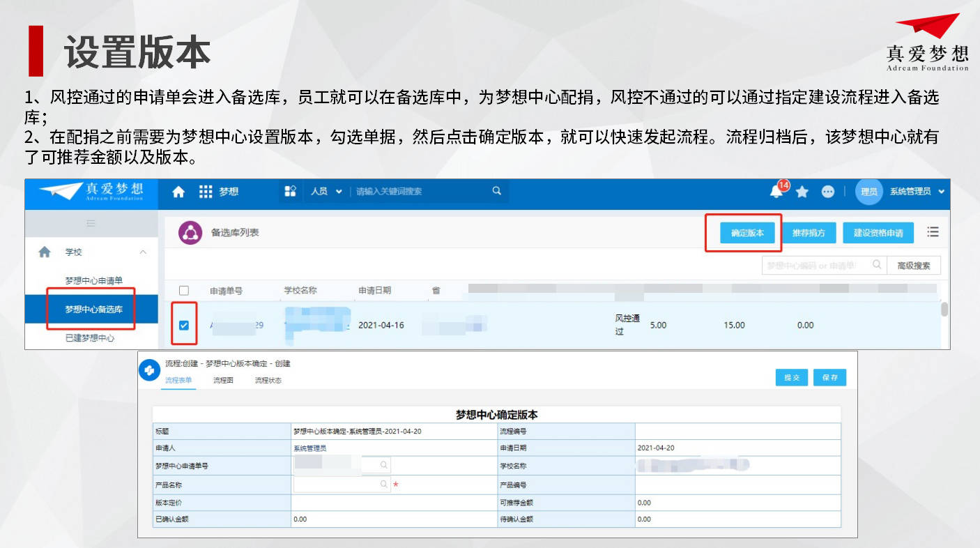Viewport: 980px width, 548px height.
Task: Collapse sidebar using hamburger icon
Action: (x=91, y=223)
